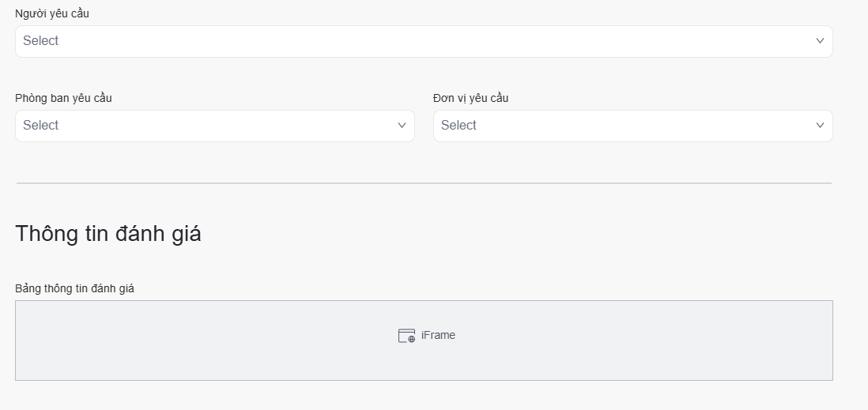Click the chevron arrow in Phòng ban yêu cầu
Image resolution: width=868 pixels, height=410 pixels.
click(x=402, y=126)
